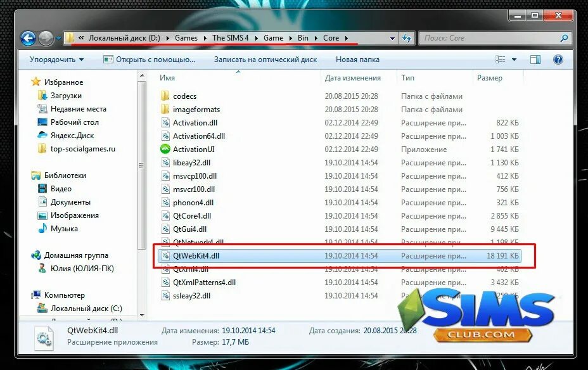
Task: Change view with the view icon button
Action: 501,60
